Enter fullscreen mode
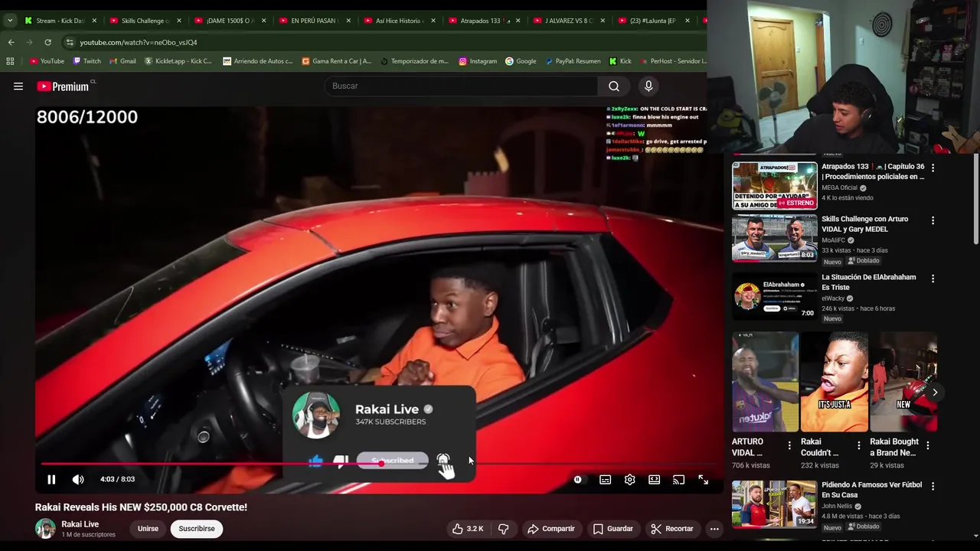This screenshot has width=980, height=551. (703, 480)
